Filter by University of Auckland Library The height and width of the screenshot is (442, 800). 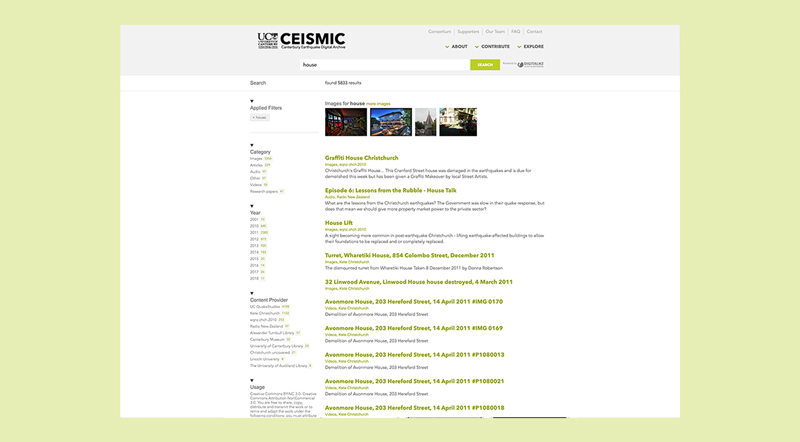point(281,366)
